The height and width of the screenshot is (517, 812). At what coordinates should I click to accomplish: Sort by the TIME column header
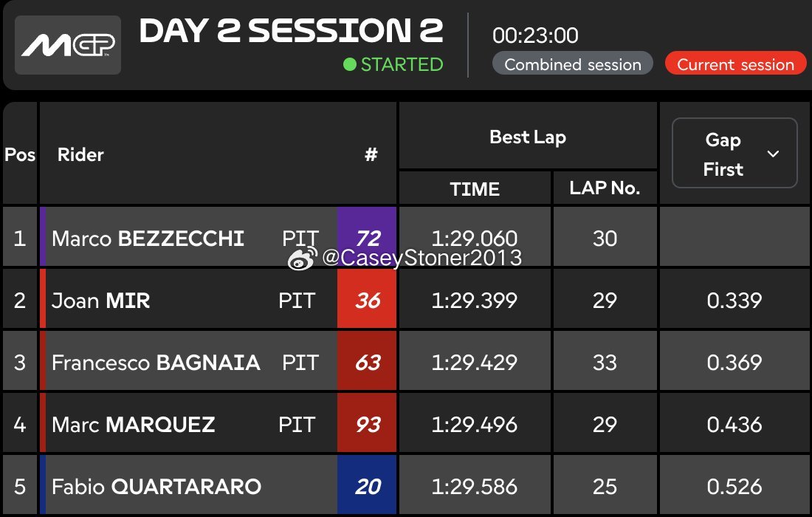475,188
